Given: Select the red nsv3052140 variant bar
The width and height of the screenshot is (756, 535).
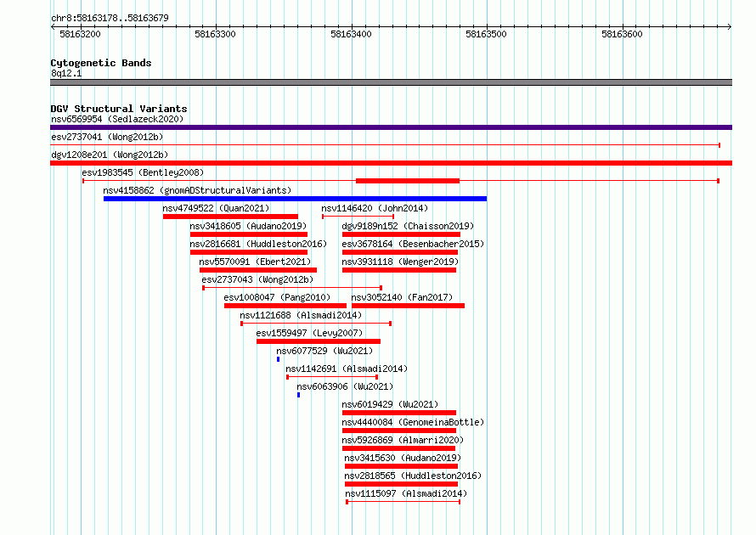Looking at the screenshot, I should [x=408, y=306].
